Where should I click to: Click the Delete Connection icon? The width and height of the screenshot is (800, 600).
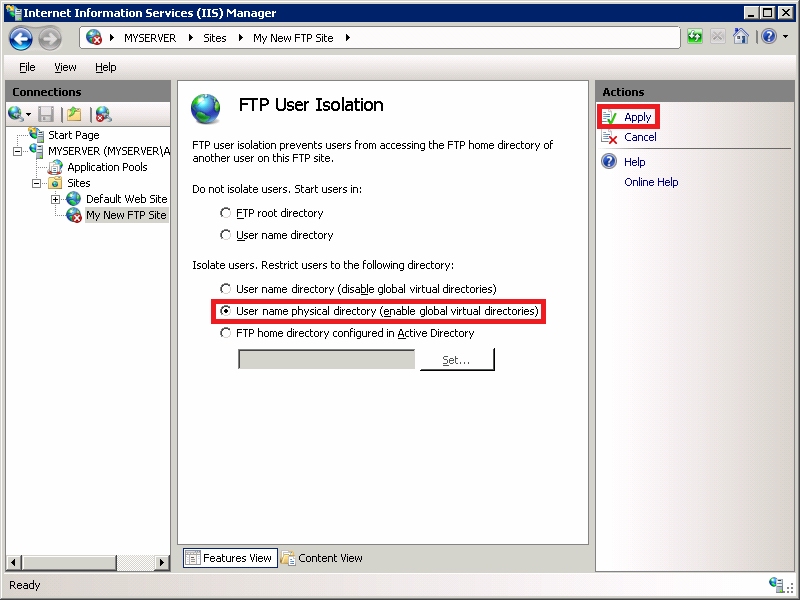104,114
